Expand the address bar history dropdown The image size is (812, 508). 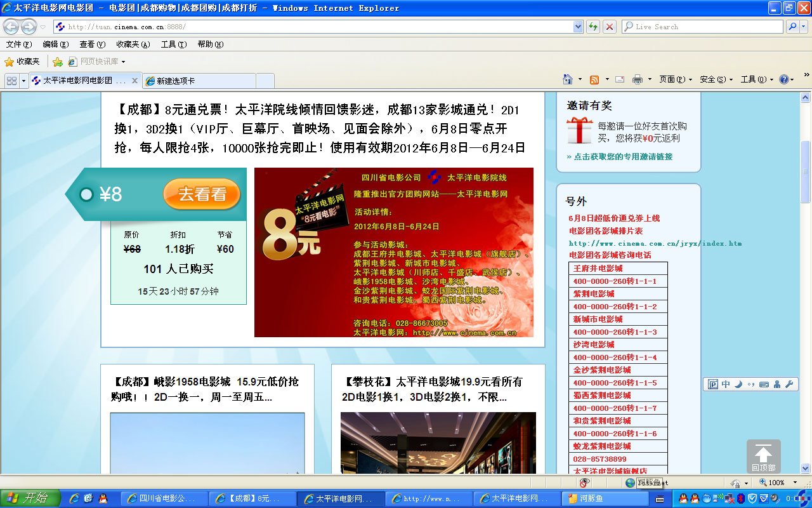pyautogui.click(x=578, y=27)
